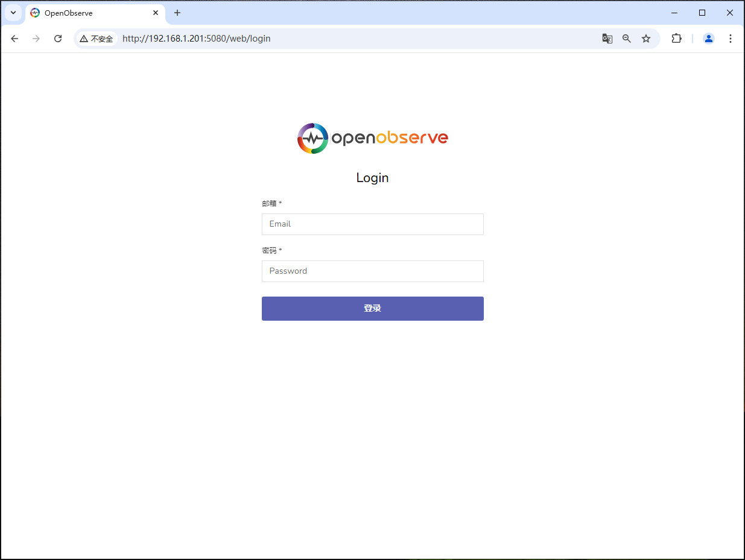Open the browser profile avatar icon
This screenshot has width=745, height=560.
tap(708, 38)
